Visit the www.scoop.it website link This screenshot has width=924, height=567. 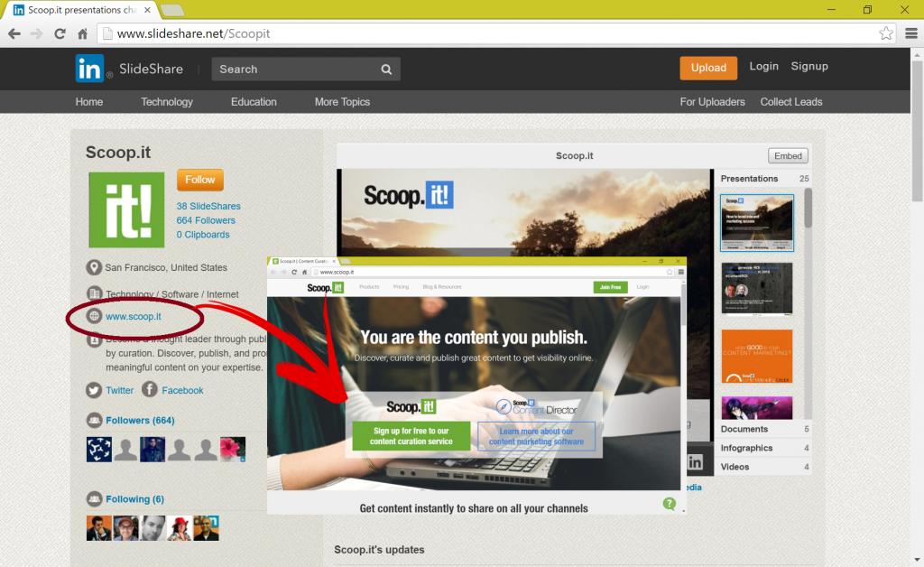134,317
